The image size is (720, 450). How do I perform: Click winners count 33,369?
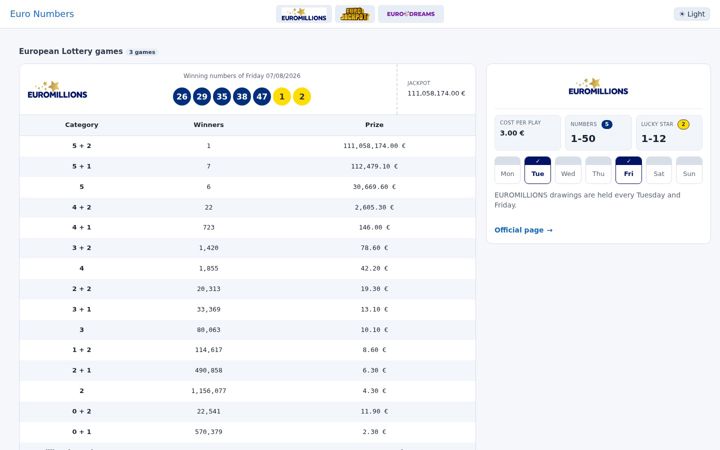click(208, 309)
